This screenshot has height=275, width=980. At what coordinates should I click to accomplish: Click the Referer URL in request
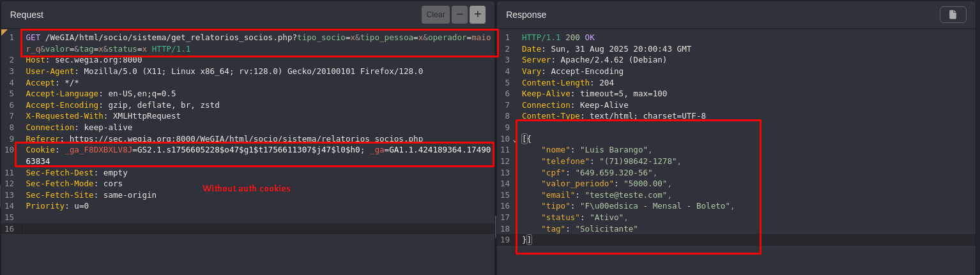pos(246,138)
